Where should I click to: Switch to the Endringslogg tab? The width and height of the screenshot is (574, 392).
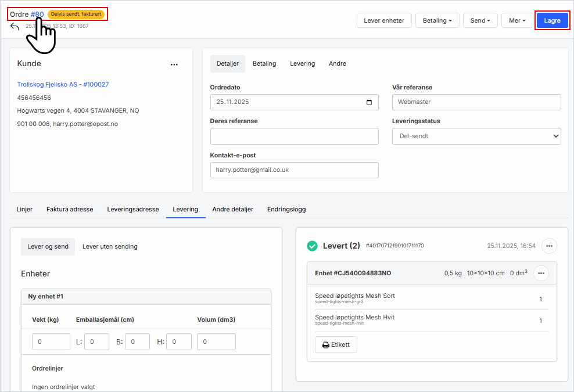(286, 209)
